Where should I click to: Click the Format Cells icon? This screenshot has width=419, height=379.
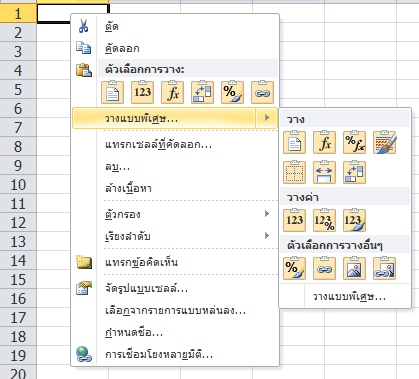84,288
